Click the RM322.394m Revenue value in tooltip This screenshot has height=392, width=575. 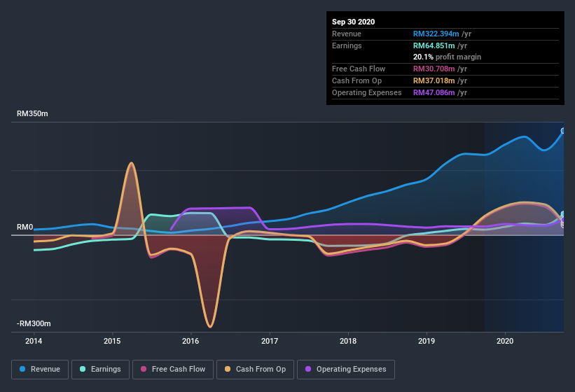[435, 34]
